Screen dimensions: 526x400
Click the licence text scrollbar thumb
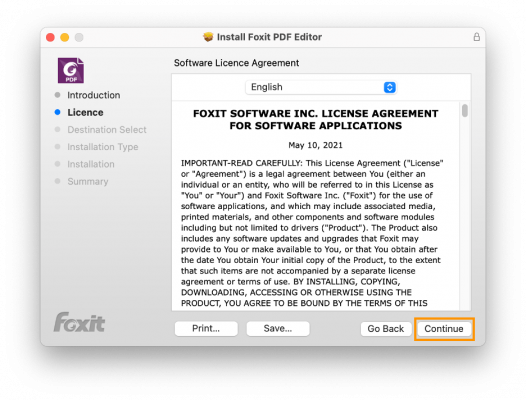[465, 111]
